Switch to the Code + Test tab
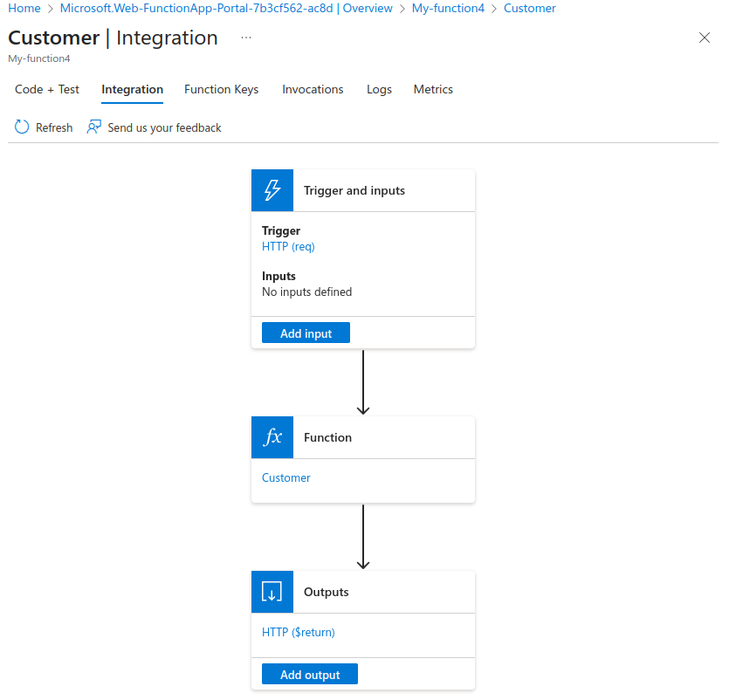The image size is (736, 700). click(47, 89)
